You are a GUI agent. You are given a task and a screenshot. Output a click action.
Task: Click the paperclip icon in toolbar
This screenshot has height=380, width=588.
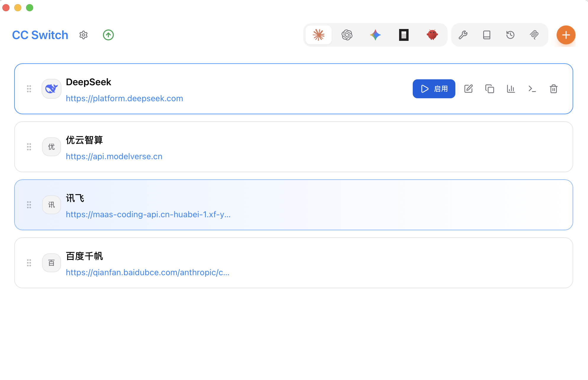point(534,35)
